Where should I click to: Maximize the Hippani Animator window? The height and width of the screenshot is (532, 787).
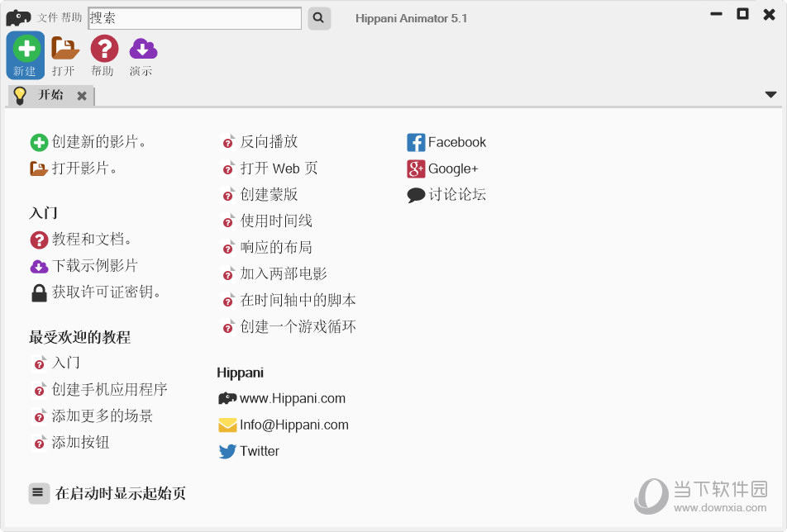click(x=742, y=14)
